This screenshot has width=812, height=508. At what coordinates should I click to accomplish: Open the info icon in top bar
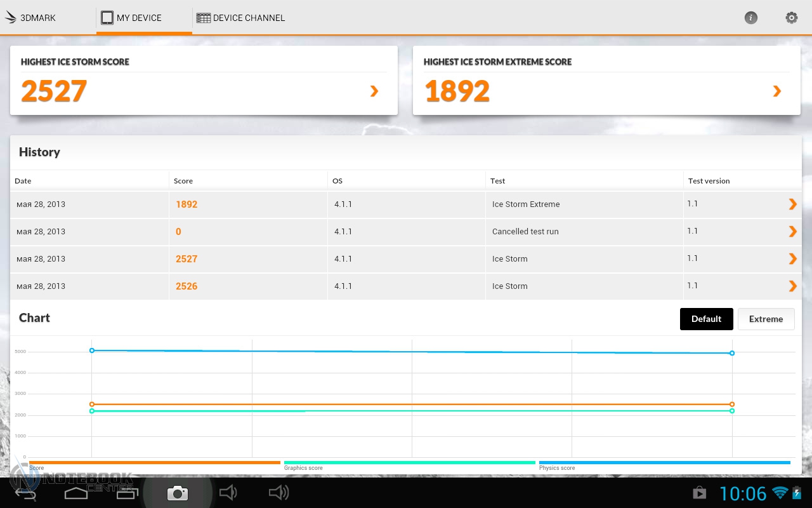click(750, 18)
